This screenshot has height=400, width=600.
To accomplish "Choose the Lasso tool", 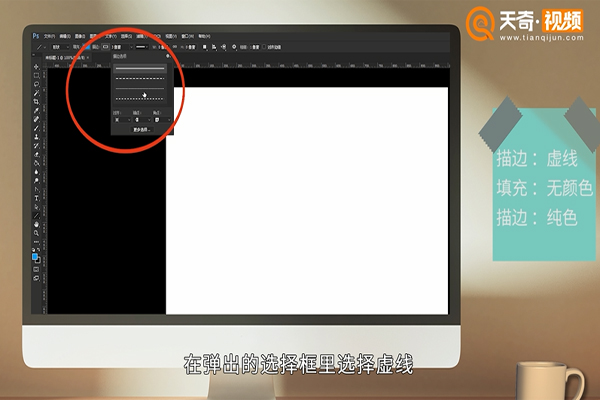I will tap(36, 84).
